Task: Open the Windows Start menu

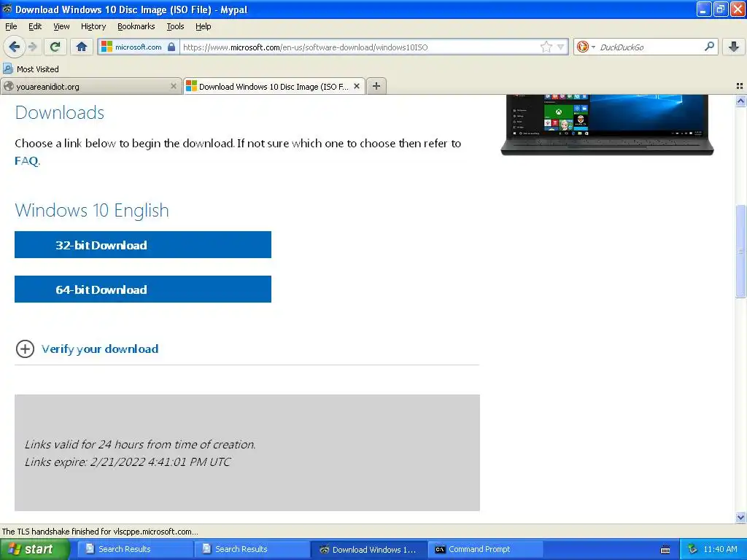Action: pyautogui.click(x=35, y=550)
